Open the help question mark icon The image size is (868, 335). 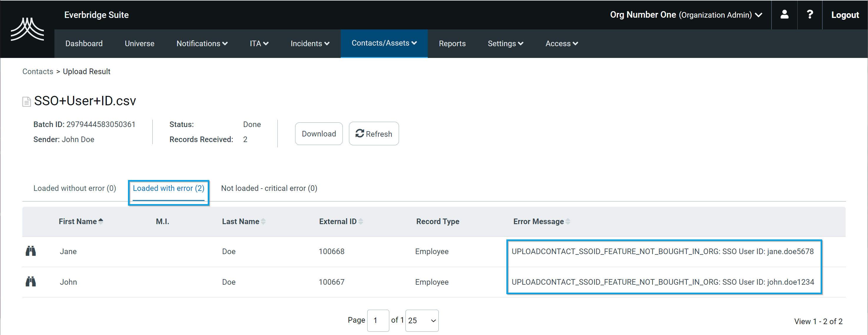(810, 14)
